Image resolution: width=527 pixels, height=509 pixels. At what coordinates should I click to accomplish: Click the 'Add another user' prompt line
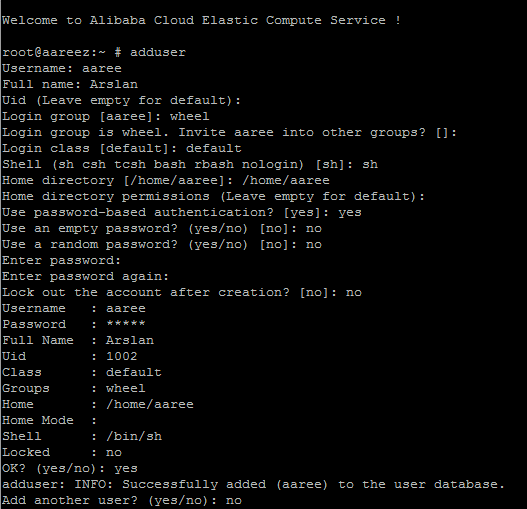point(122,501)
